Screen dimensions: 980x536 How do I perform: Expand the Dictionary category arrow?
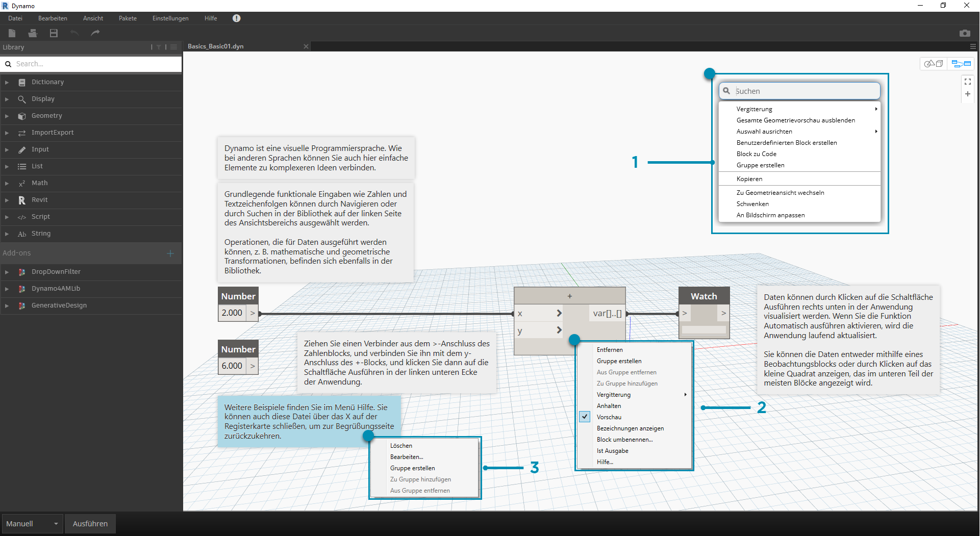coord(7,82)
